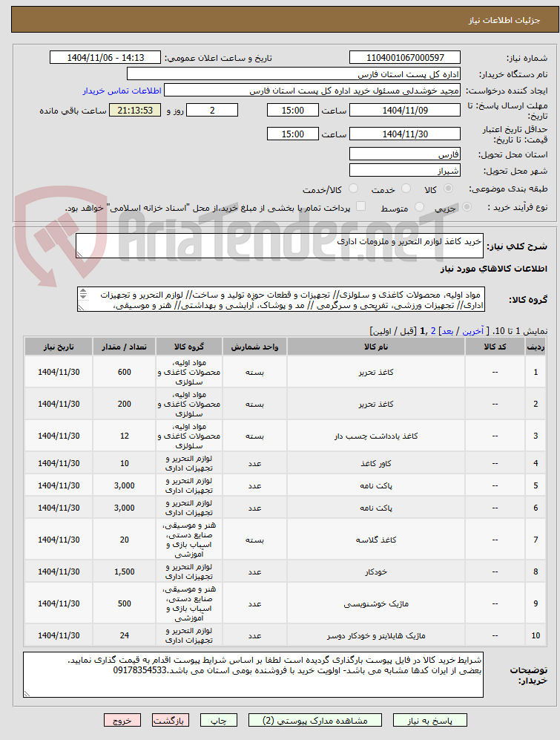Click the response deadline date 1404/11/09 field
Image resolution: width=560 pixels, height=740 pixels.
point(405,110)
